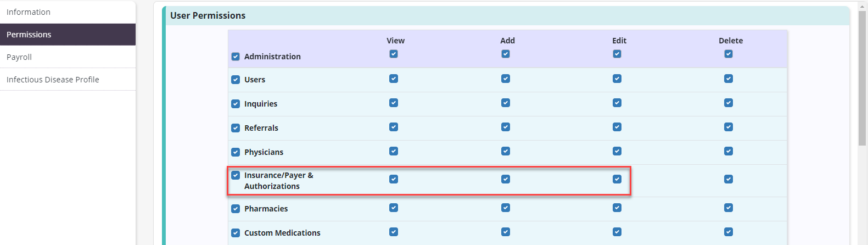The height and width of the screenshot is (245, 868).
Task: Uncheck the Administration row checkbox
Action: tap(236, 57)
